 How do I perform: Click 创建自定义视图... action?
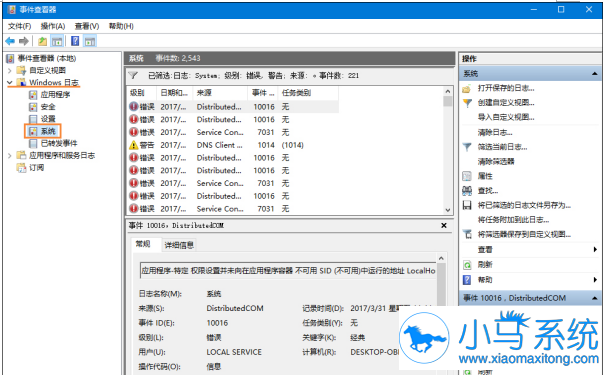click(506, 103)
